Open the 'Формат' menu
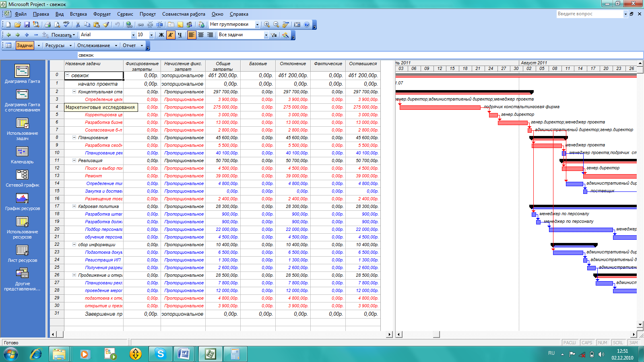The width and height of the screenshot is (644, 362). click(x=102, y=14)
